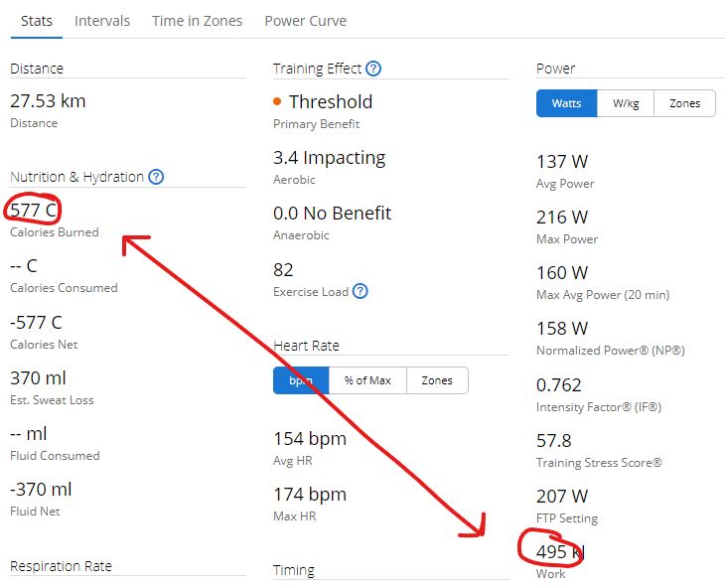
Task: Click the 207 W FTP Setting value
Action: (x=562, y=497)
